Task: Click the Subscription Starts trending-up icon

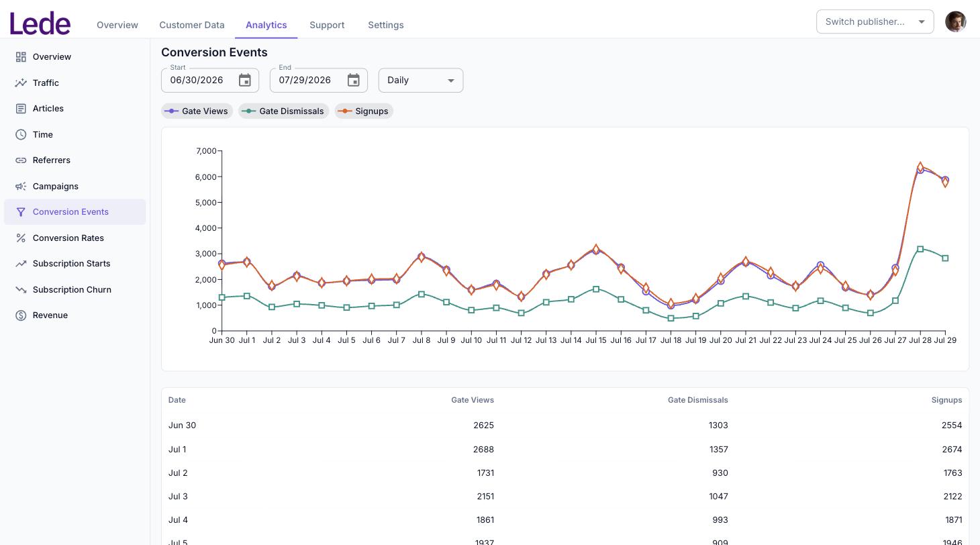Action: tap(21, 264)
